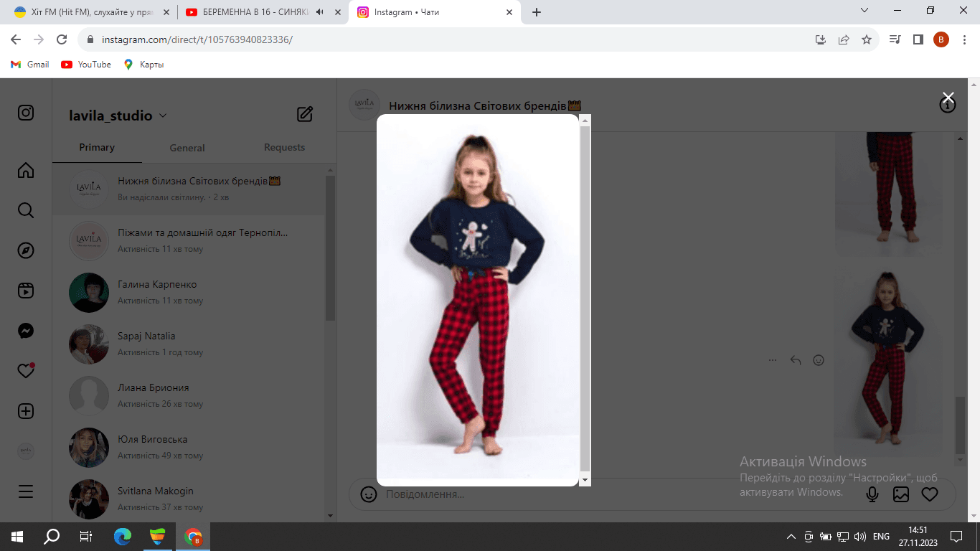Reply to the message with arrow icon
This screenshot has height=551, width=980.
(x=796, y=360)
